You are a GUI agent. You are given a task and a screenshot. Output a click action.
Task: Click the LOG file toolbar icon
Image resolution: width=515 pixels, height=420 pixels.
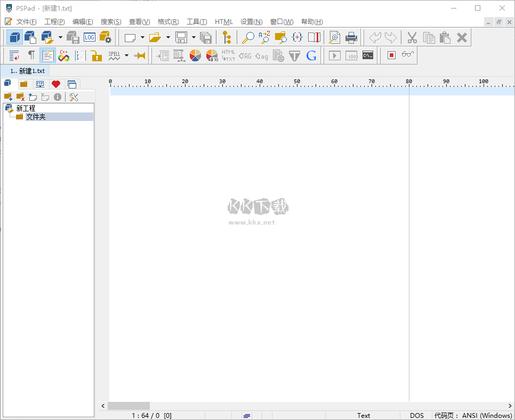click(x=89, y=37)
